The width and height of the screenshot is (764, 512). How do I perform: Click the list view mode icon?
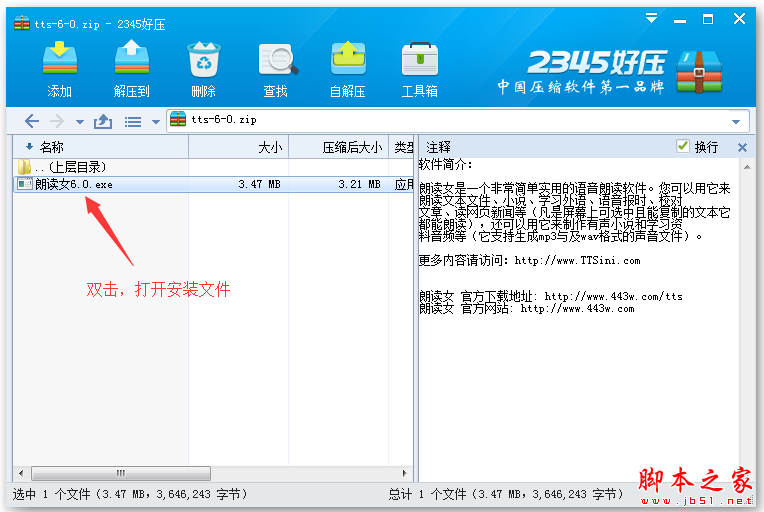pyautogui.click(x=133, y=122)
